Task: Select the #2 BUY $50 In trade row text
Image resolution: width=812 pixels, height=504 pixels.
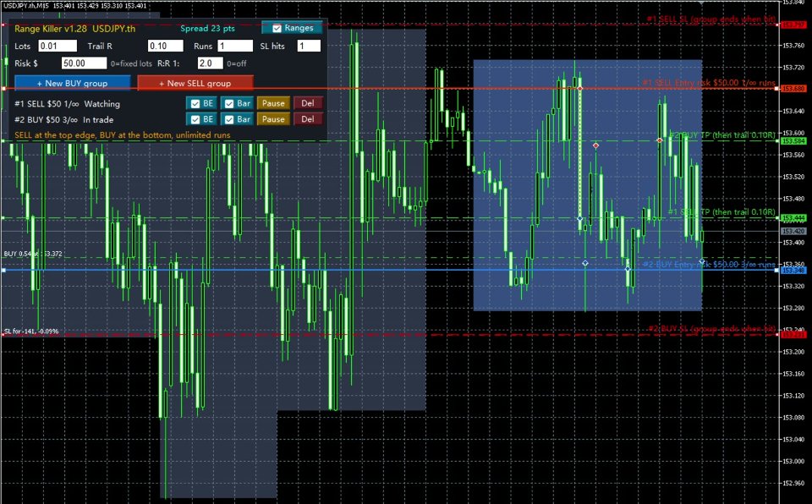Action: (x=64, y=119)
